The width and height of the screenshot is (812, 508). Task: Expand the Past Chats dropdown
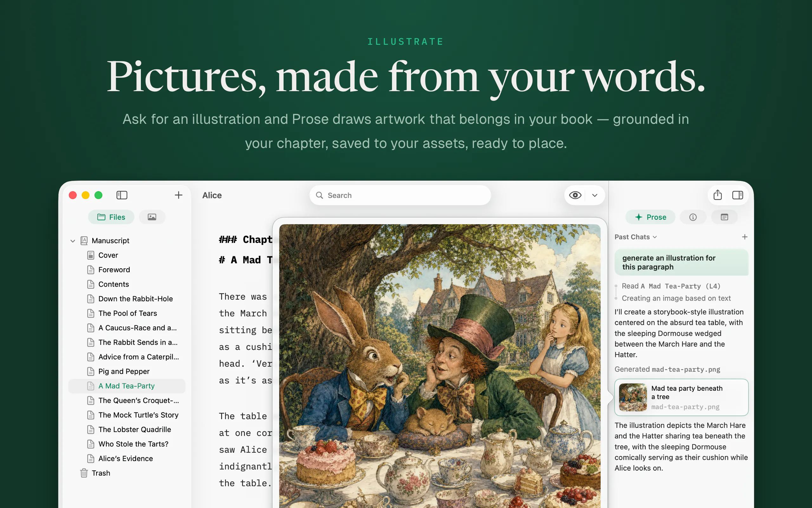pyautogui.click(x=636, y=237)
